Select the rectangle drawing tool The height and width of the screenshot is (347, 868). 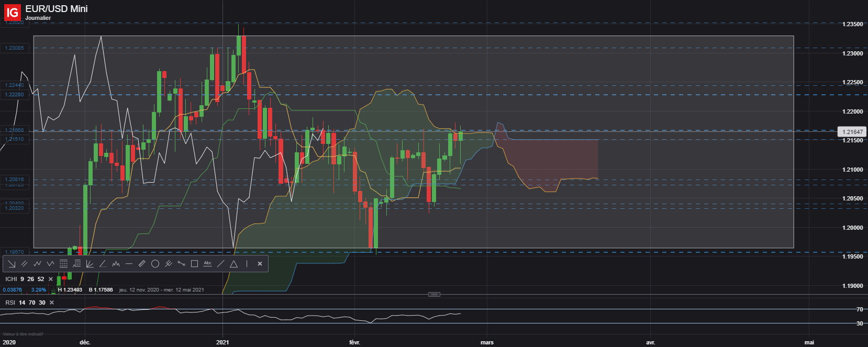[194, 264]
